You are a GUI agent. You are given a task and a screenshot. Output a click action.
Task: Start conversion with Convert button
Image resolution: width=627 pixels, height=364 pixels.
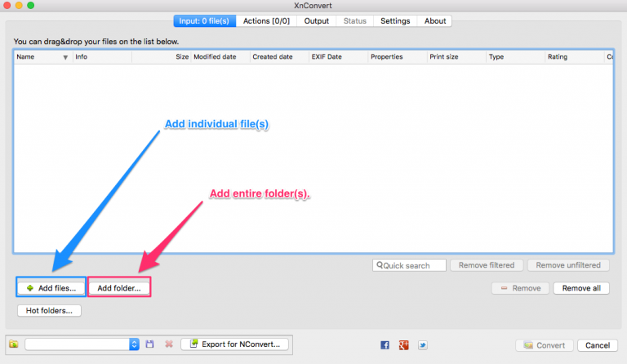coord(545,345)
